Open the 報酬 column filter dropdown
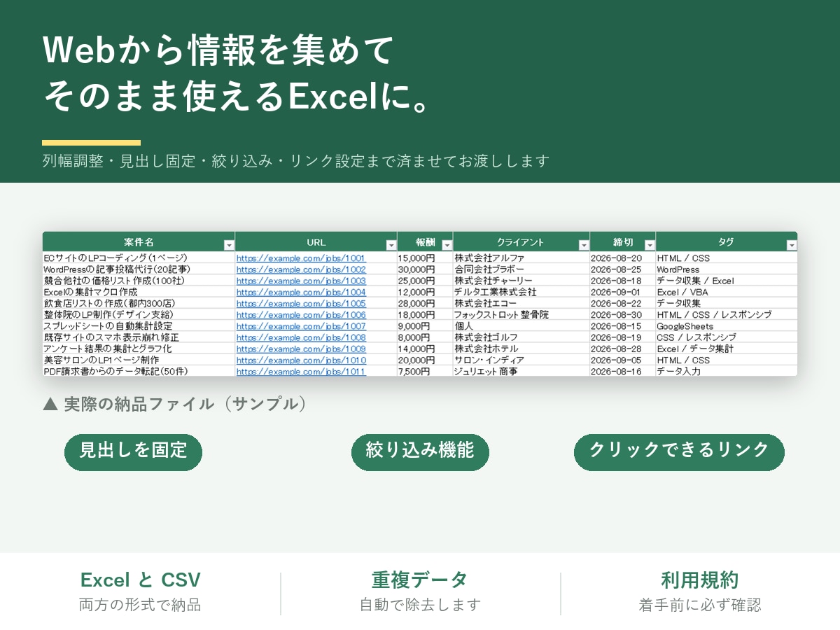This screenshot has width=840, height=630. coord(447,245)
